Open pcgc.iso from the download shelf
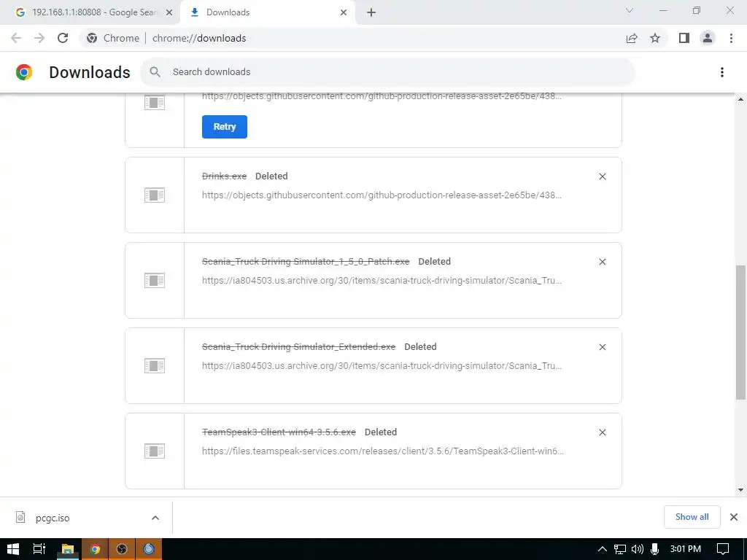The image size is (747, 560). (53, 518)
